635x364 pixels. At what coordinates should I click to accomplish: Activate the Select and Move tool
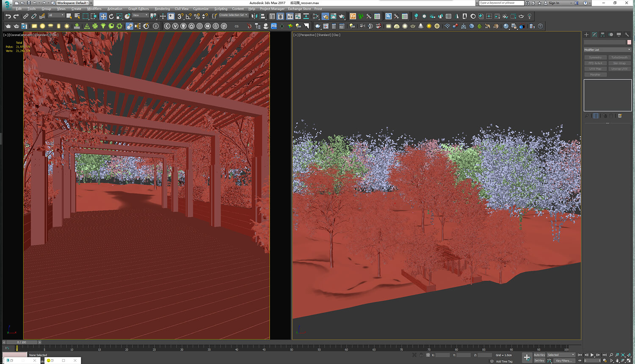(103, 16)
